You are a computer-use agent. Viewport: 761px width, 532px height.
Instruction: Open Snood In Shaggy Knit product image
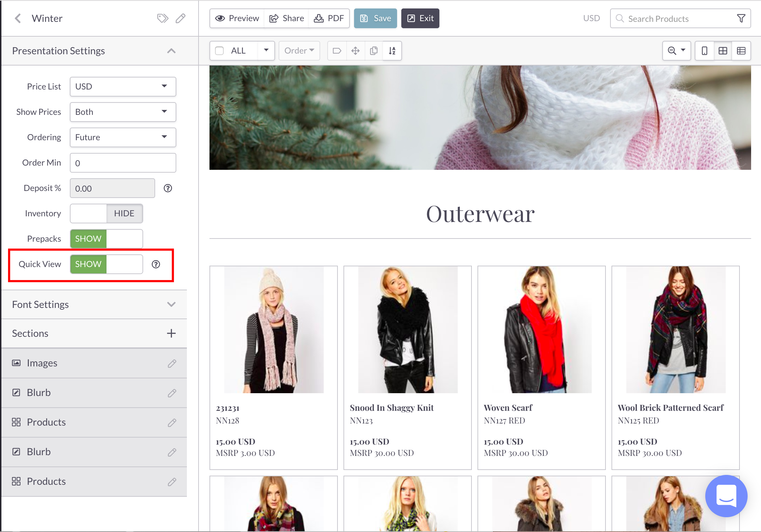click(x=408, y=330)
